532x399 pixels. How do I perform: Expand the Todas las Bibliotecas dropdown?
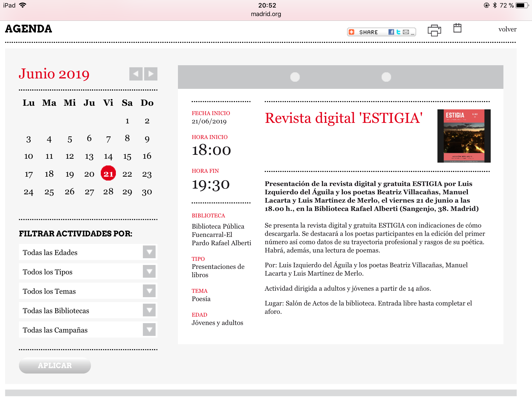149,310
